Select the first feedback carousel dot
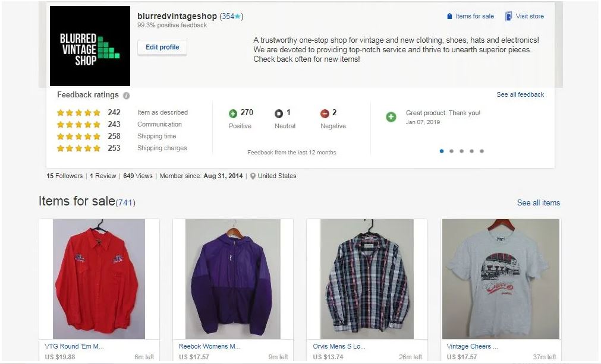The image size is (601, 364). 442,151
